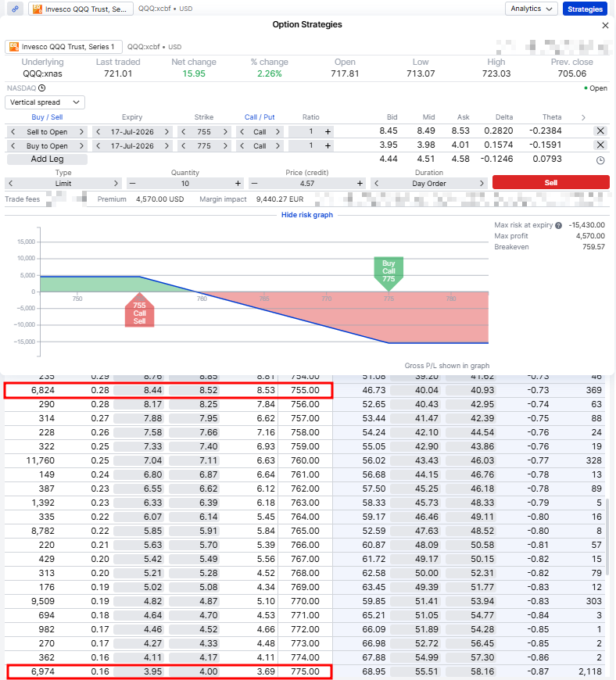
Task: Decrease credit price with minus button
Action: click(x=255, y=184)
